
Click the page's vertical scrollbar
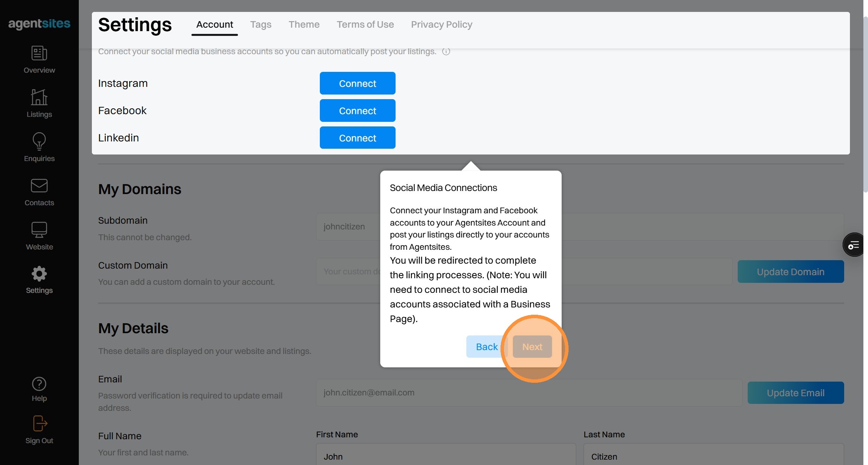point(865,104)
